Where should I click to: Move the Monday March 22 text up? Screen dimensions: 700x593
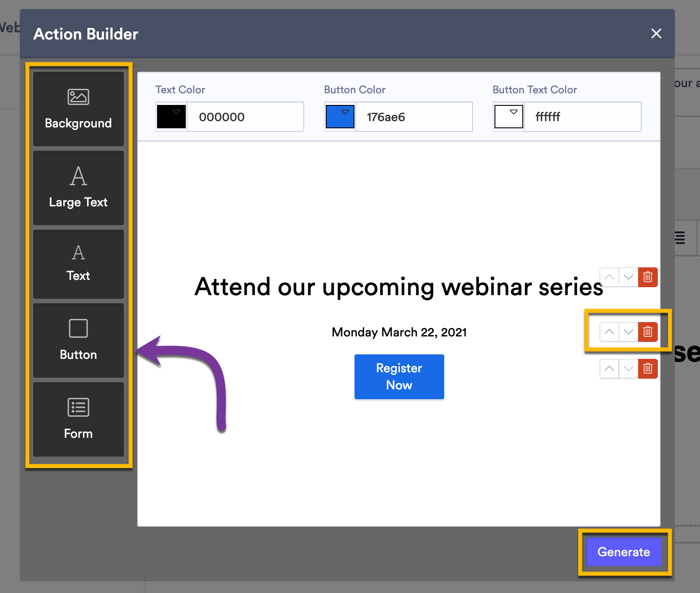point(609,332)
